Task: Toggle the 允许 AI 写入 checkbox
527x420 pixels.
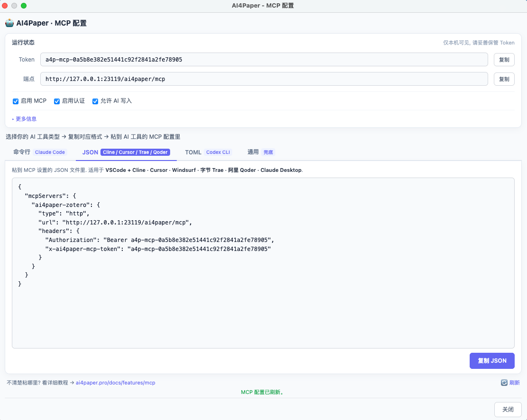Action: click(95, 101)
